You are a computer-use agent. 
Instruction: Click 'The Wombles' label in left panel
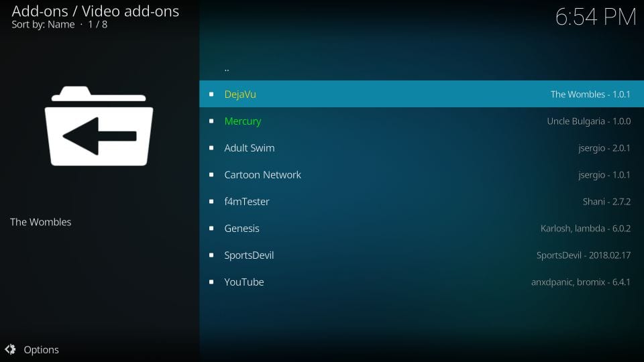[x=41, y=222]
